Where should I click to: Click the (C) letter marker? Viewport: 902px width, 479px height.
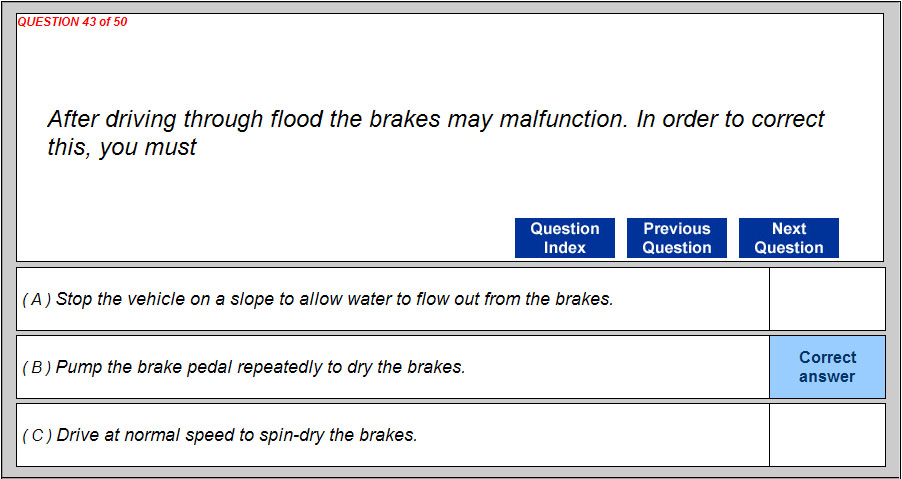coord(37,435)
